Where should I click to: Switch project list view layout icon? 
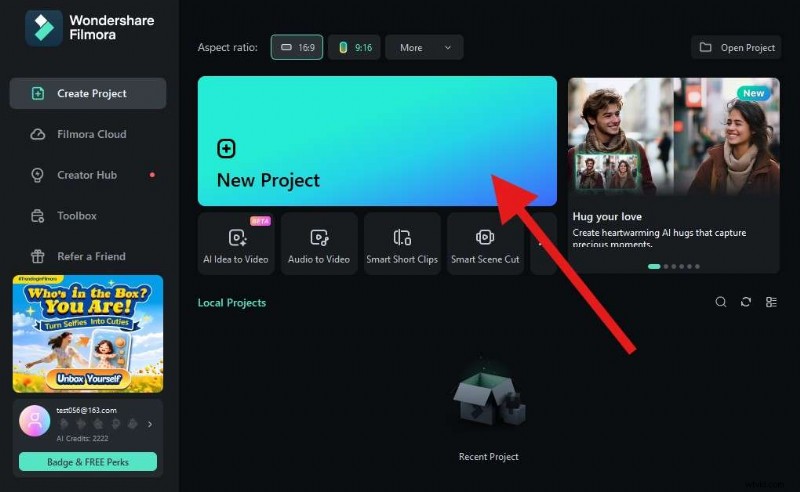(771, 302)
